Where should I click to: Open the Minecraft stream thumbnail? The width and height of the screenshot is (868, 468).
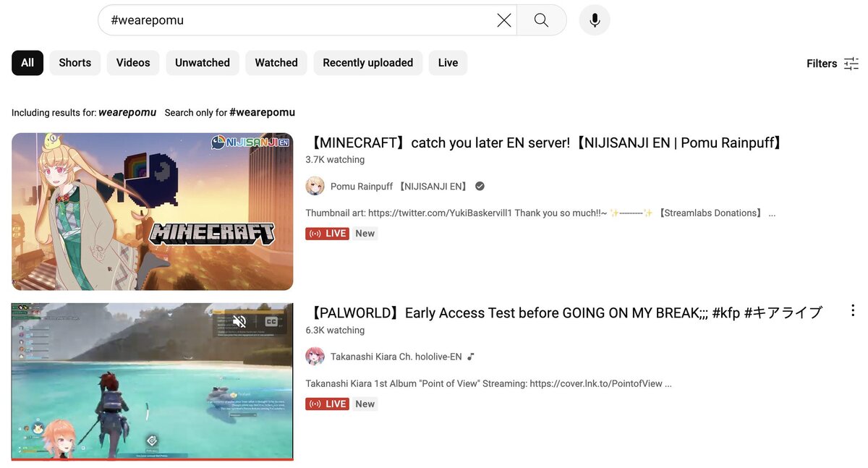tap(153, 211)
